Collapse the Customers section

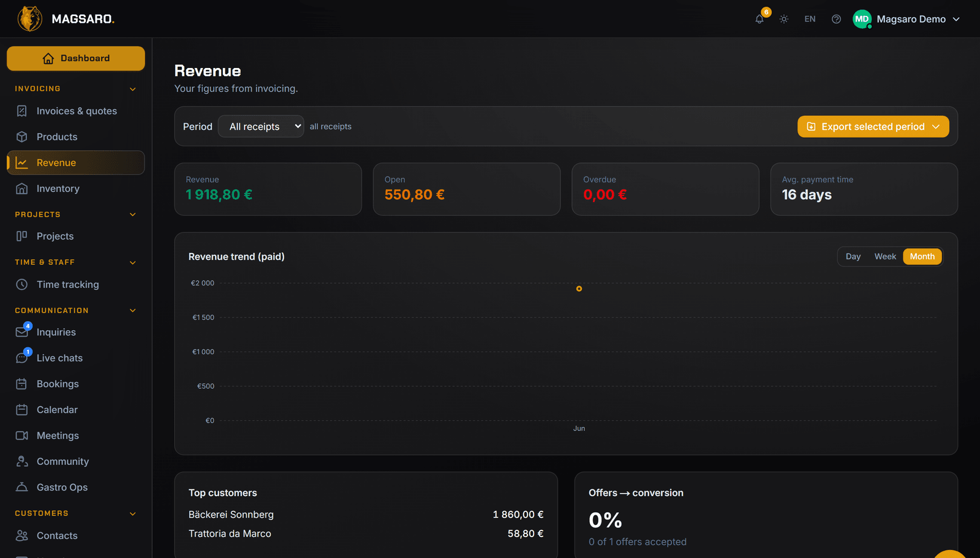[x=133, y=513]
